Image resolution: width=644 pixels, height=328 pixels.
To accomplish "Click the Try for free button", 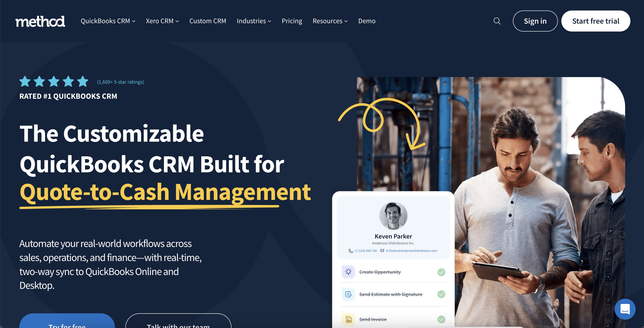I will (x=67, y=321).
